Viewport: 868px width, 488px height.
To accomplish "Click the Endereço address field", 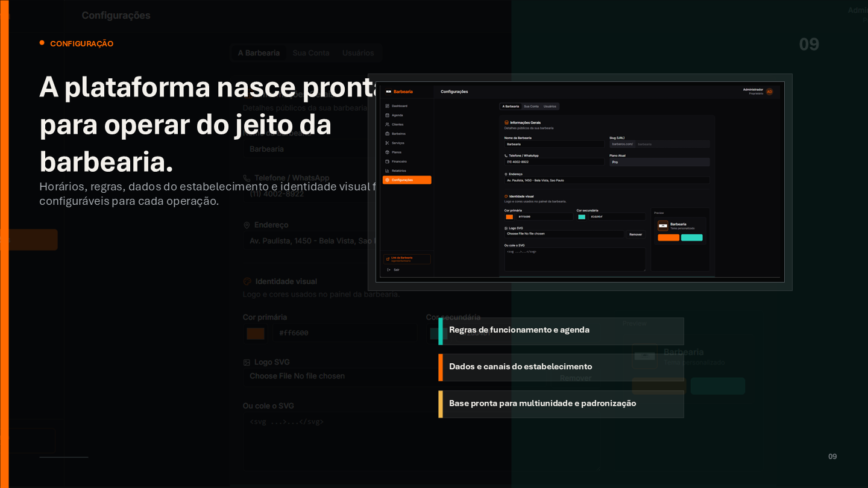I will [x=607, y=180].
